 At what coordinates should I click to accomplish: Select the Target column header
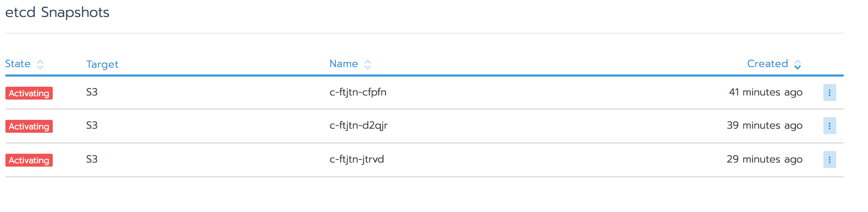click(x=102, y=64)
